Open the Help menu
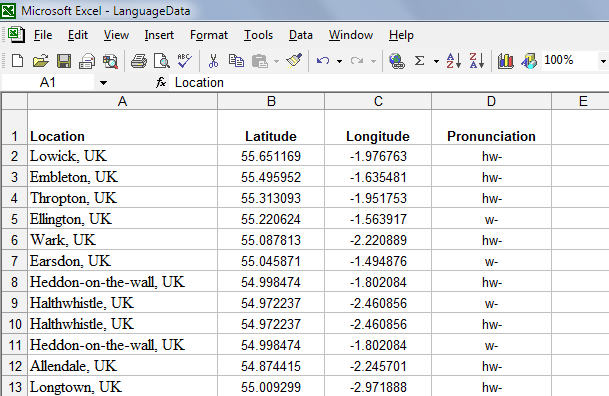Viewport: 609px width, 396px height. point(401,35)
